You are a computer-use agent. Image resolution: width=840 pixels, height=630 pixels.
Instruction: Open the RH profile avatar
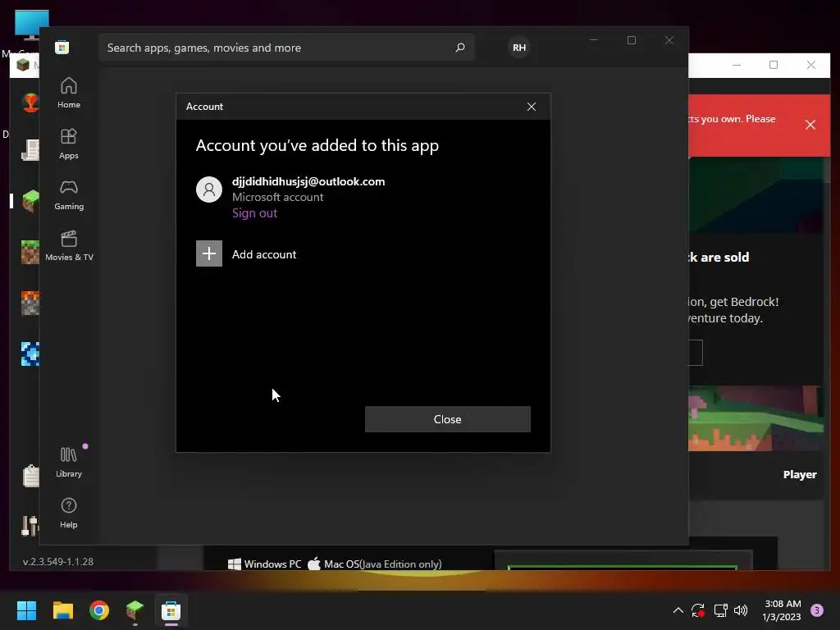click(519, 48)
